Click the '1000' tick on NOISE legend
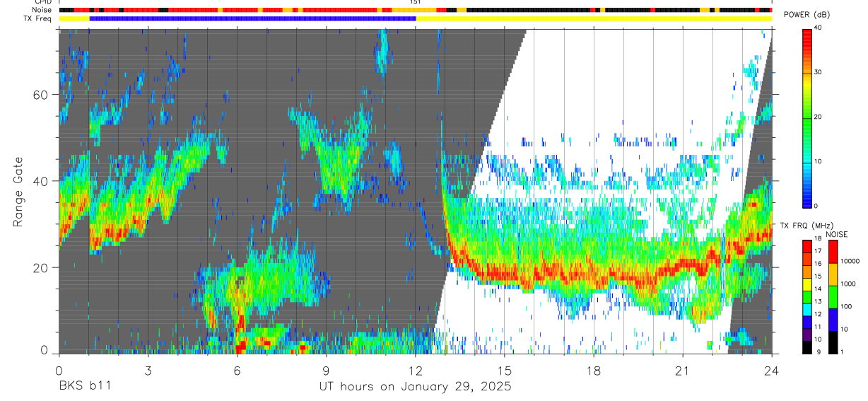868x401 pixels. tap(848, 284)
